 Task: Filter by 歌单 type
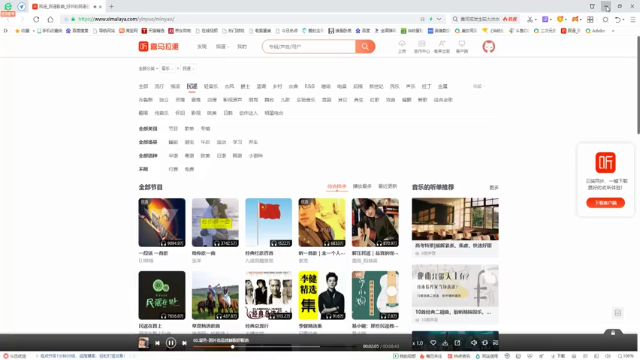[x=189, y=129]
